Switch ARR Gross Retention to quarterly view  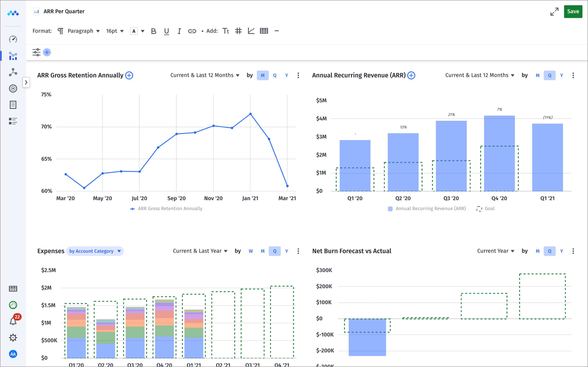pos(275,75)
